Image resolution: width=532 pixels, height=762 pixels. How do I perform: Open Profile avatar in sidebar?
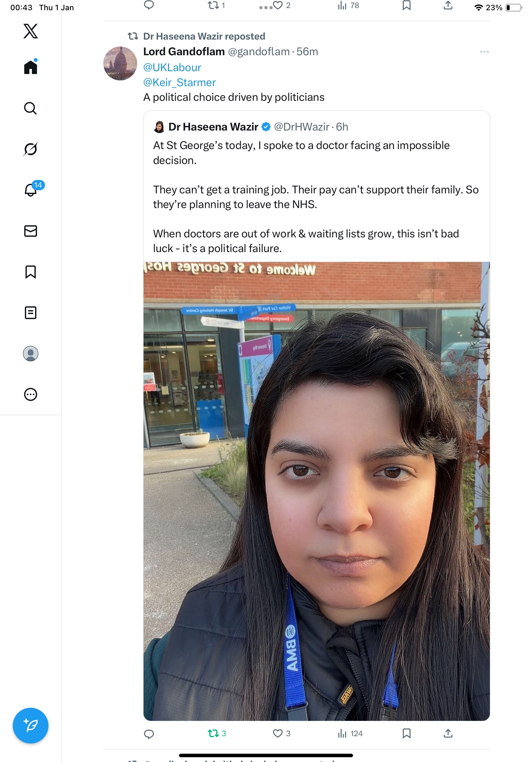coord(31,354)
